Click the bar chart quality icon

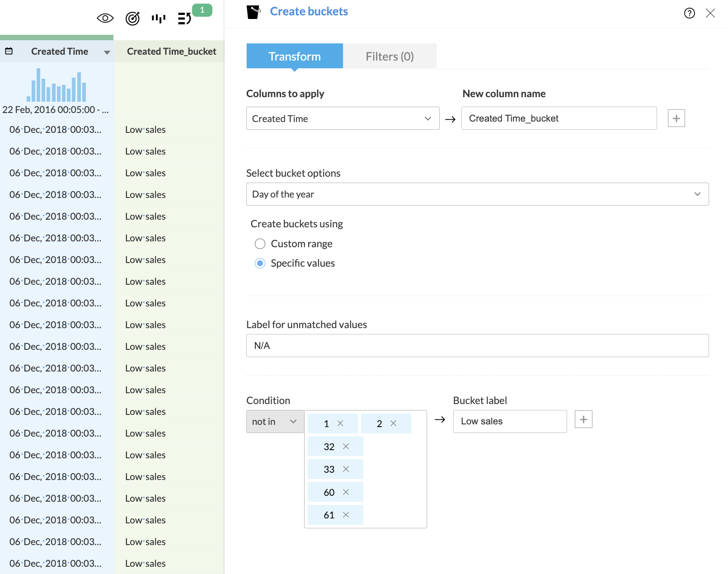point(159,19)
